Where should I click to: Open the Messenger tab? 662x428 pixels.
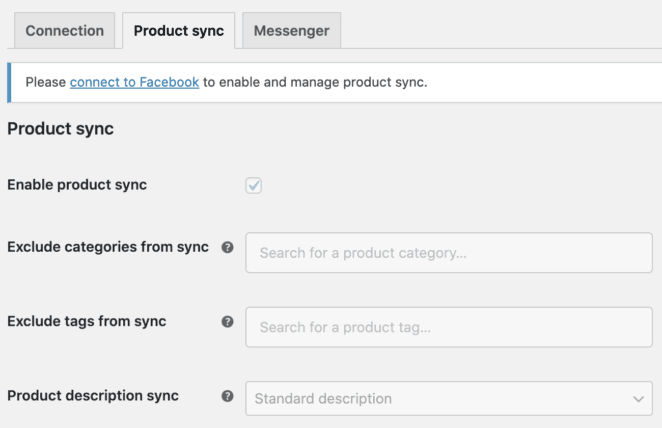pyautogui.click(x=291, y=31)
